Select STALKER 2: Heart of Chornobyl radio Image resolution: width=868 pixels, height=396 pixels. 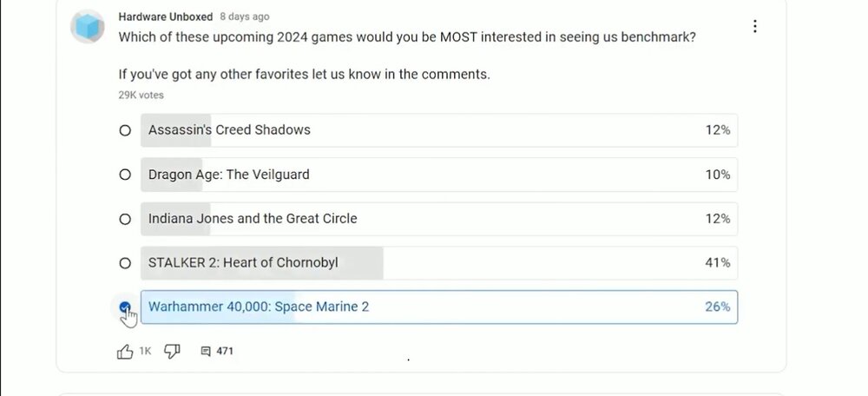click(x=125, y=263)
